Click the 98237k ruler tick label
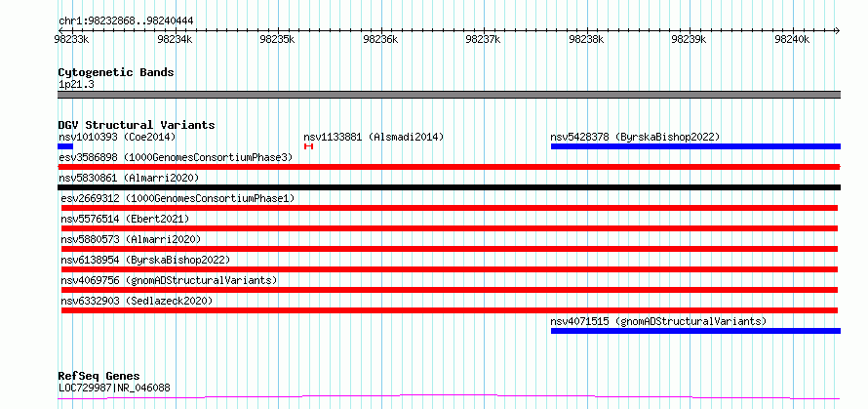 click(484, 39)
